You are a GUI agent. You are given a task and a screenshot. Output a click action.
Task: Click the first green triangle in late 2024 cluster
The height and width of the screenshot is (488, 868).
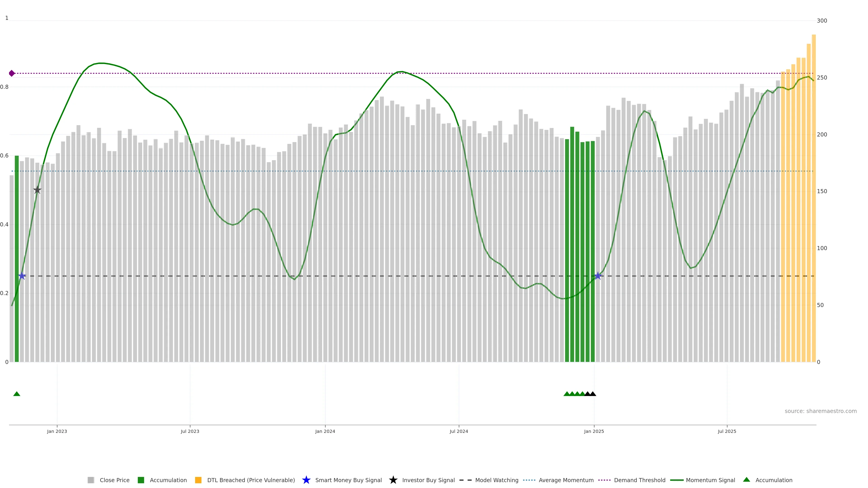tap(567, 394)
